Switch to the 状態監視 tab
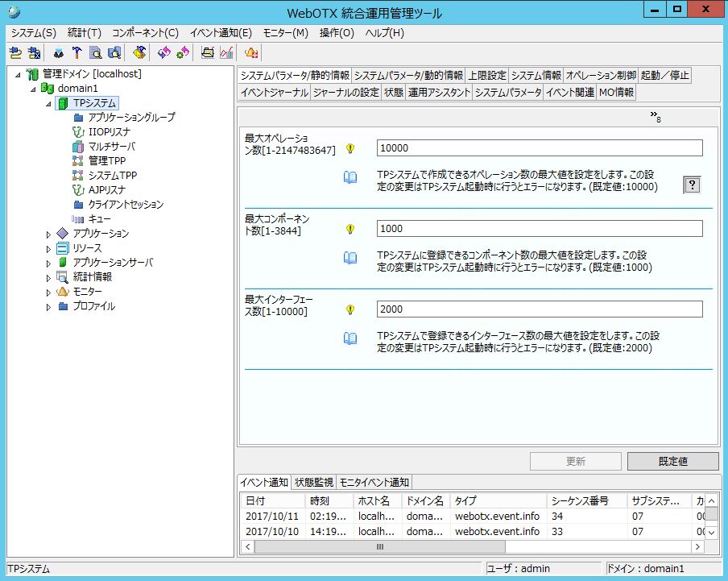This screenshot has width=728, height=581. (313, 482)
